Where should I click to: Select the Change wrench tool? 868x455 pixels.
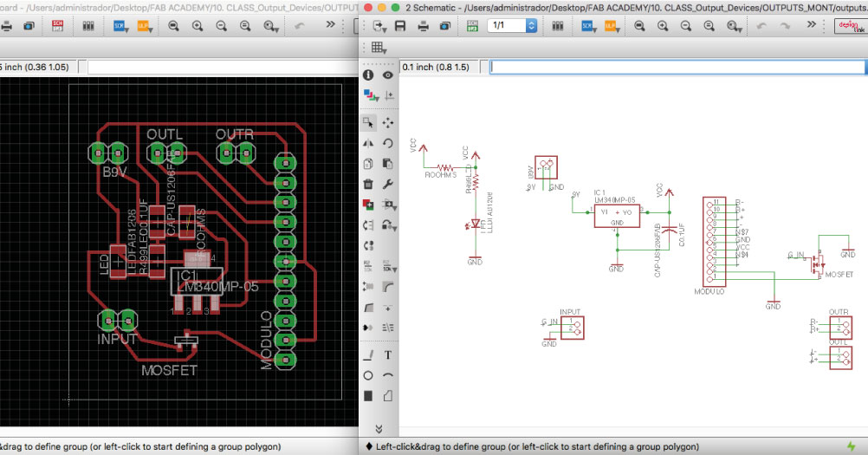click(388, 184)
